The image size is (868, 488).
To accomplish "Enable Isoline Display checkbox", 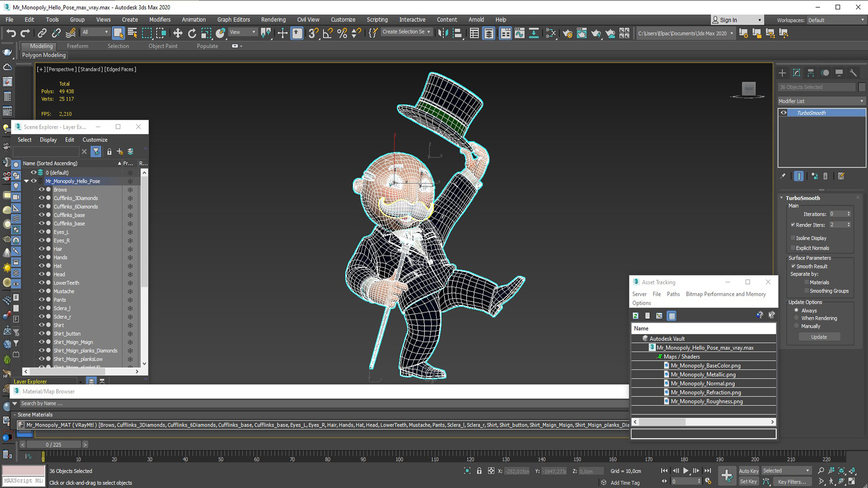I will tap(793, 238).
